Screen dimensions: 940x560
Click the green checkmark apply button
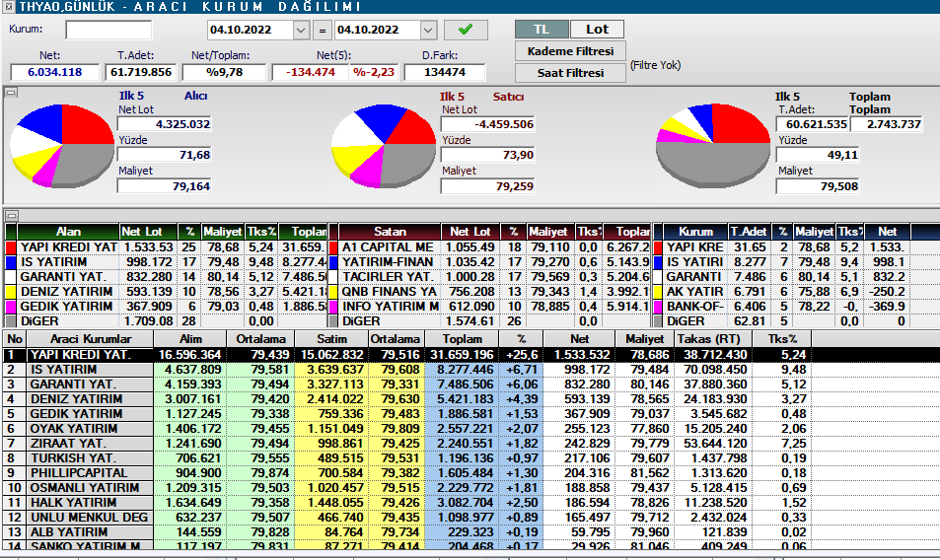point(466,30)
